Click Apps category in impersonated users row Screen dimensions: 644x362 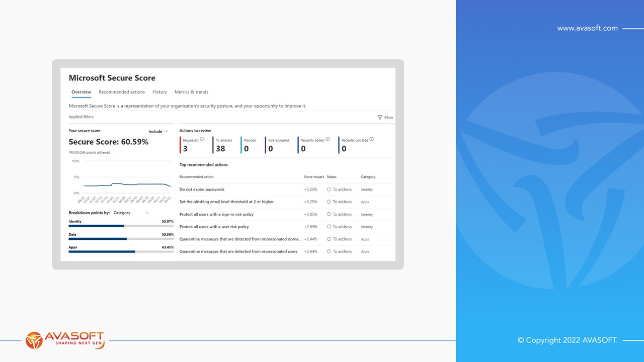[x=365, y=251]
